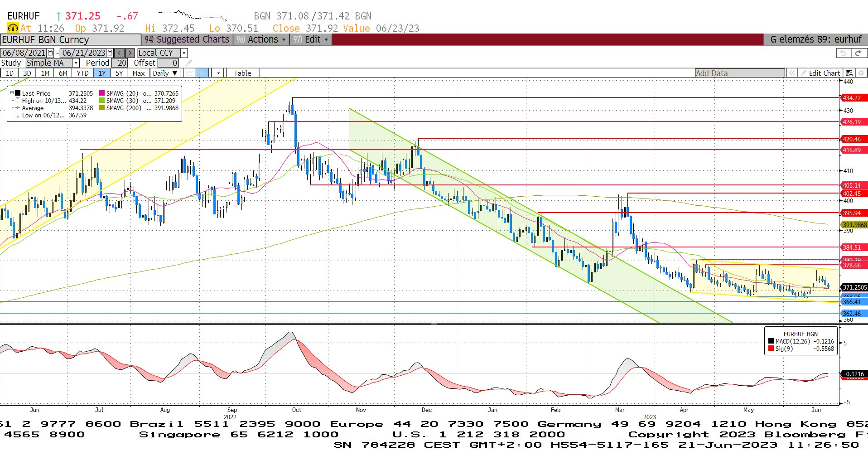Click the 371.2505 last price label
This screenshot has height=470, width=868.
pyautogui.click(x=854, y=287)
